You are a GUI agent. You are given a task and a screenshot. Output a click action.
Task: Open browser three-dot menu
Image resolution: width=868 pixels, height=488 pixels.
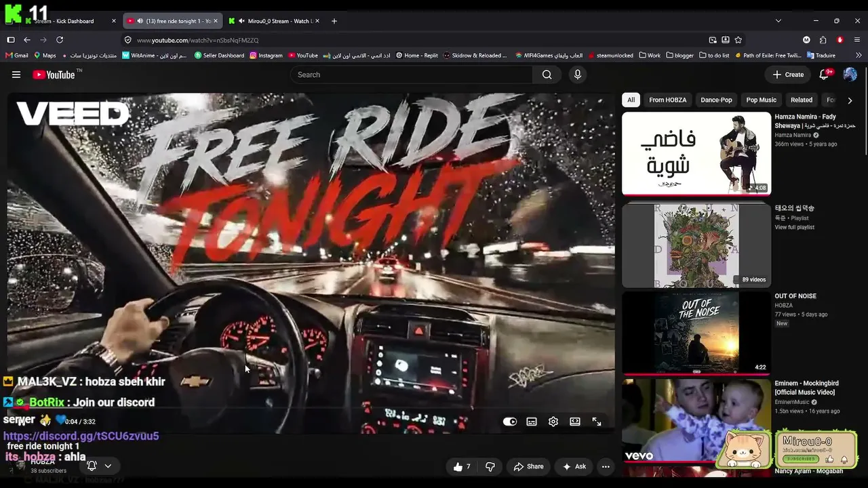pyautogui.click(x=857, y=40)
